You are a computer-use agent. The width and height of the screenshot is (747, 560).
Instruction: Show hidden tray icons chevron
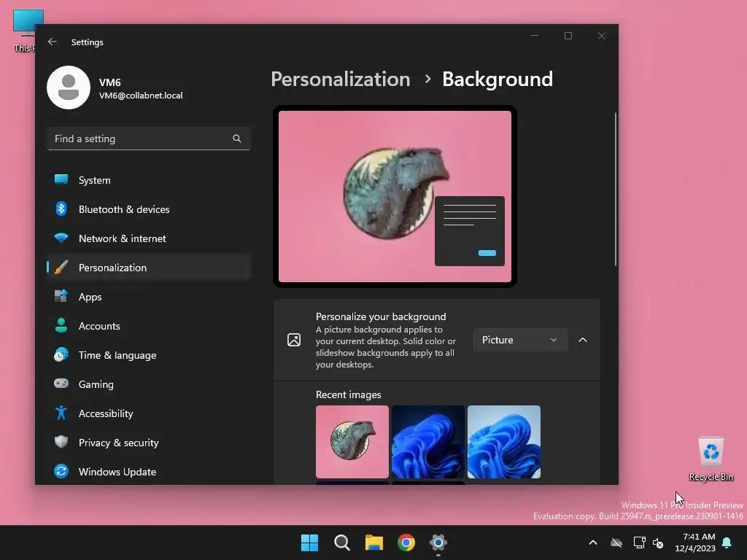(593, 542)
